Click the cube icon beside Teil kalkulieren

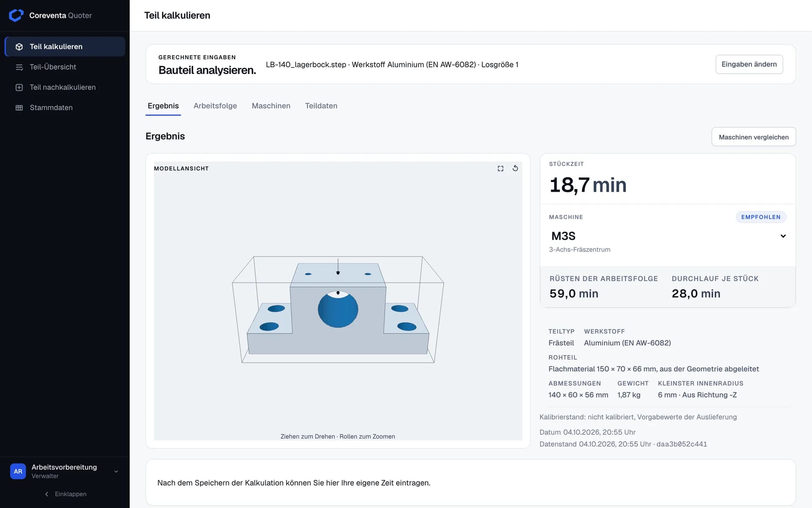click(19, 47)
